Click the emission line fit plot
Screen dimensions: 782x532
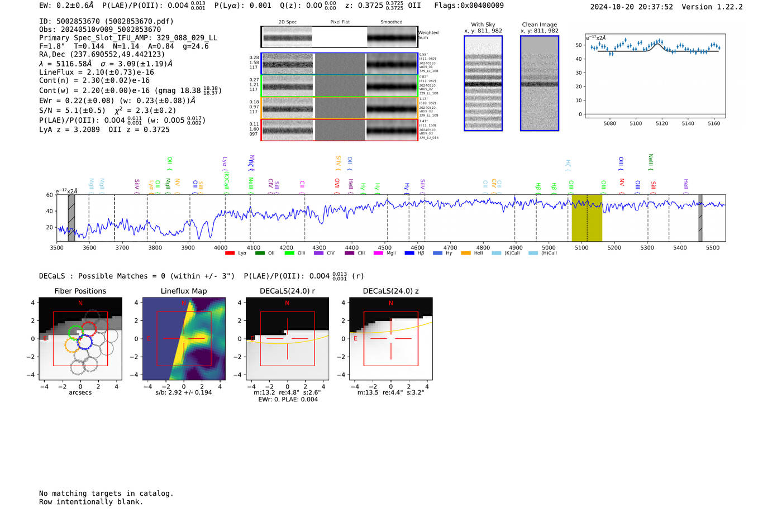point(655,76)
